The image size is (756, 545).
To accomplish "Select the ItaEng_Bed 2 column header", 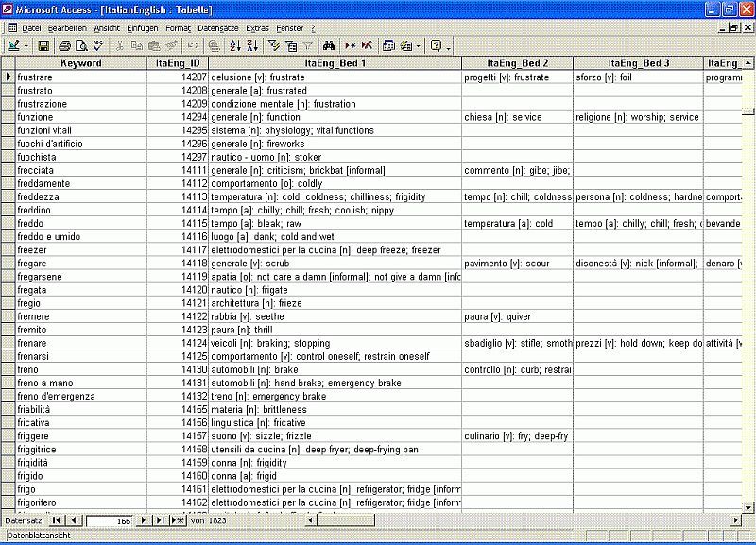I will pyautogui.click(x=517, y=63).
